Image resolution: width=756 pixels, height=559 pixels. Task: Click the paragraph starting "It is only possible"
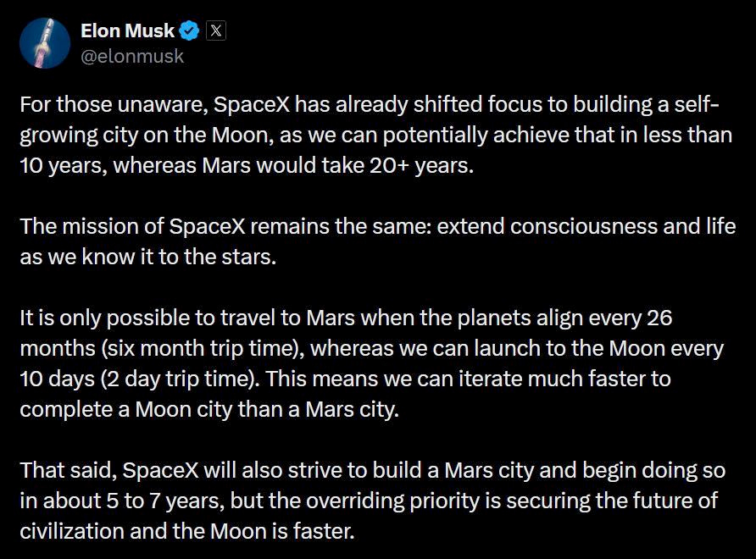click(373, 363)
